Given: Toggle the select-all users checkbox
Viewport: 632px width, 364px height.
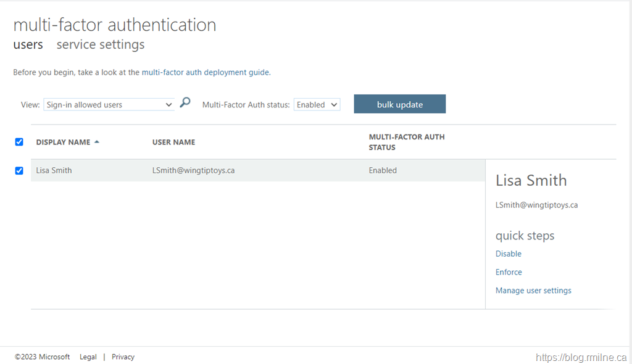Looking at the screenshot, I should click(x=19, y=142).
